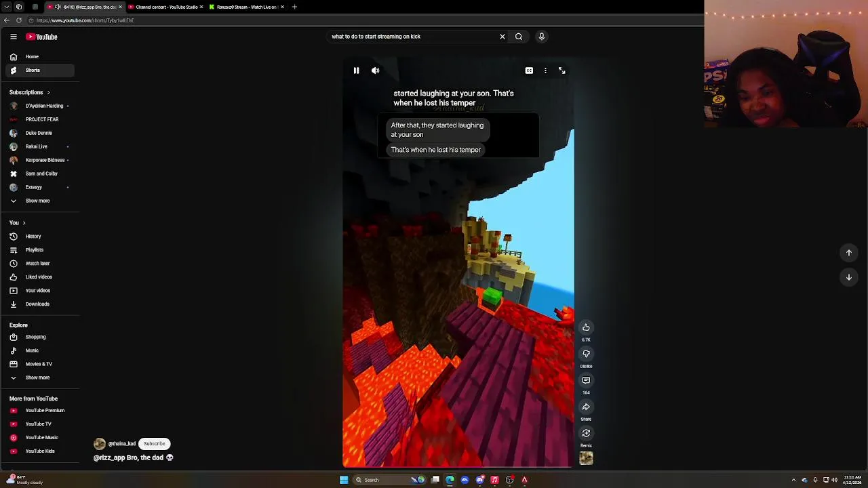868x488 pixels.
Task: Enter fullscreen for the Short
Action: [561, 70]
